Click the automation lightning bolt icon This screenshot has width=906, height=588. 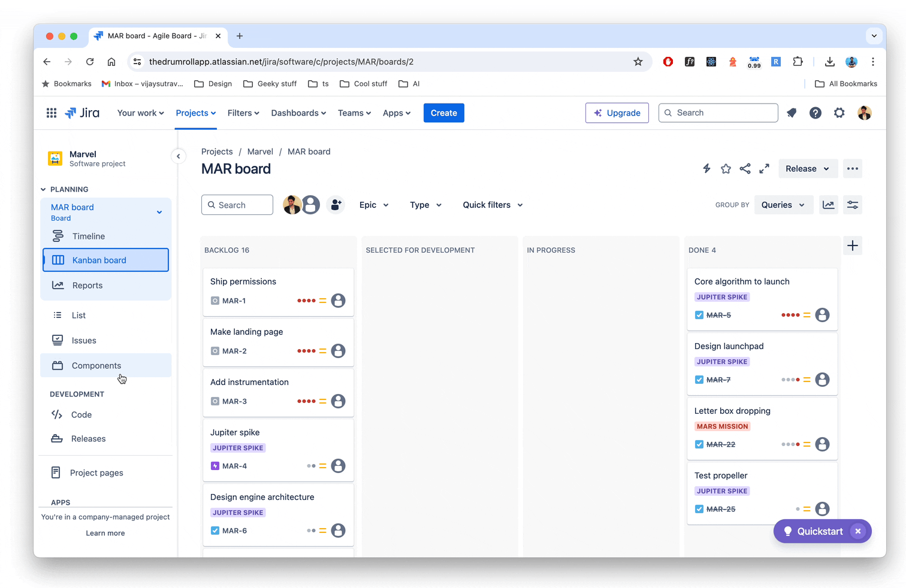tap(706, 169)
